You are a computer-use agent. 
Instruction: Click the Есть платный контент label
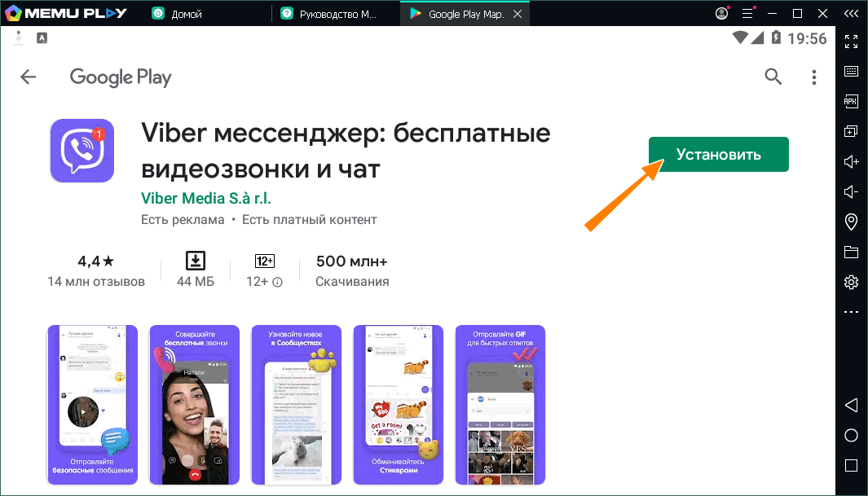310,220
